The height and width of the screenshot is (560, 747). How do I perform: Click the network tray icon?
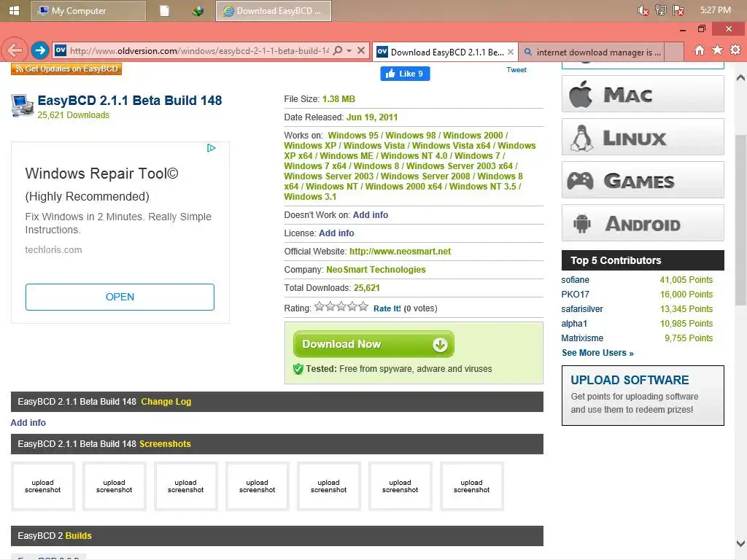point(661,10)
